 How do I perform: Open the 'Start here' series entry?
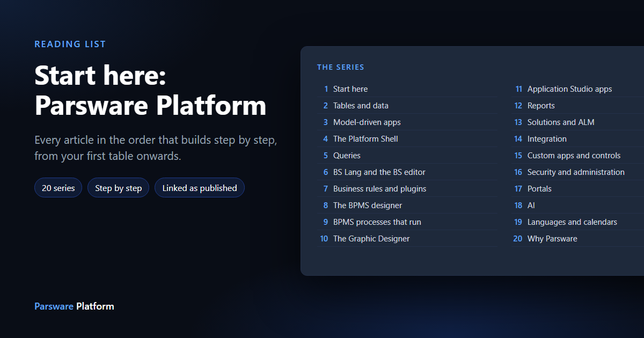[x=407, y=89]
